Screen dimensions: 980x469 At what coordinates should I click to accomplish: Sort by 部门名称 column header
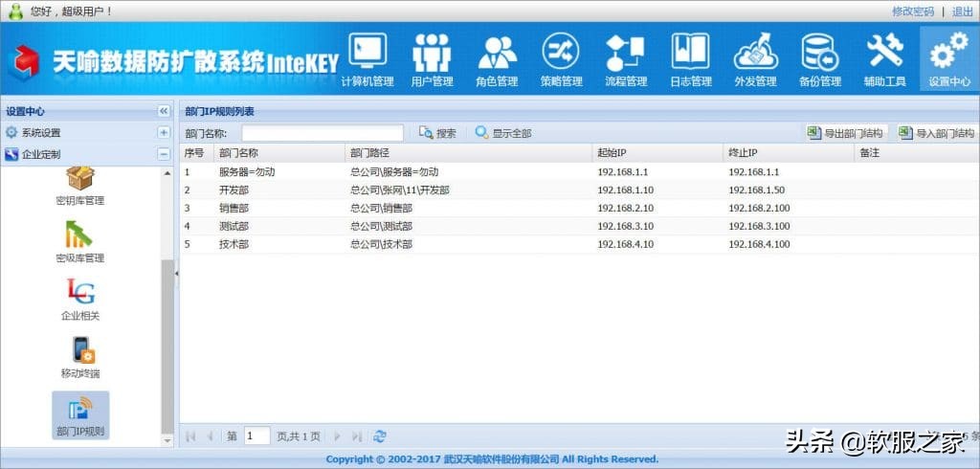click(278, 152)
